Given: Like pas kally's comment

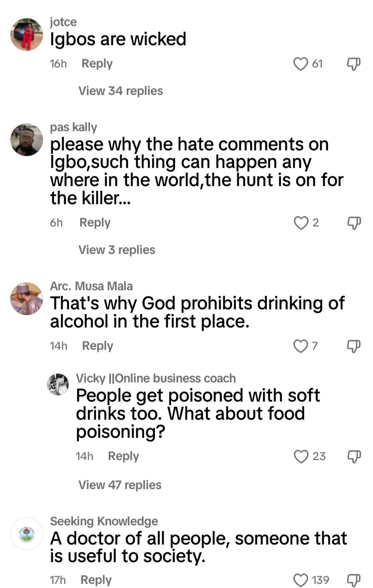Looking at the screenshot, I should pyautogui.click(x=301, y=223).
